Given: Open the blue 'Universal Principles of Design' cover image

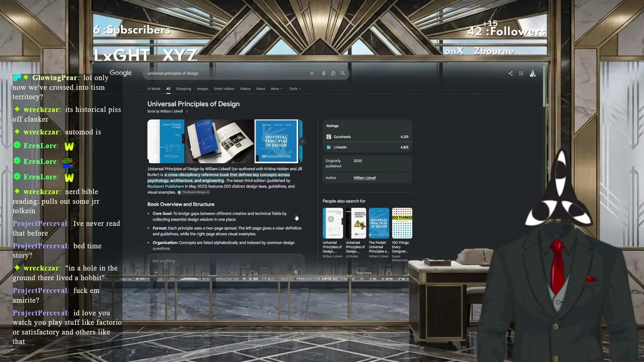Looking at the screenshot, I should [276, 141].
